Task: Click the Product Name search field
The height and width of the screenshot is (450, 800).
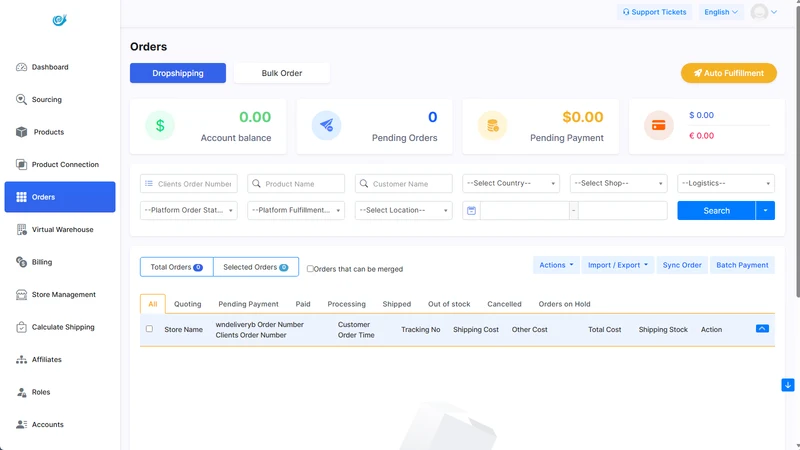Action: tap(296, 184)
